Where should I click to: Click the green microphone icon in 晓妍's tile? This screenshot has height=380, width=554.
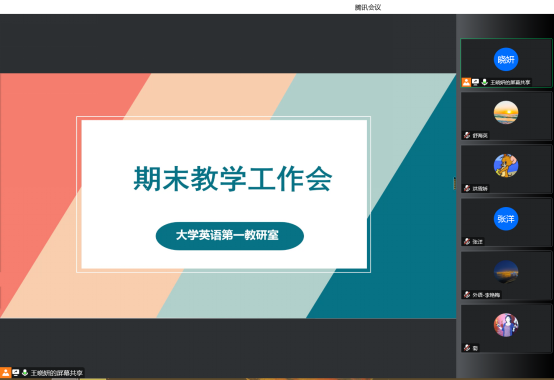click(x=484, y=82)
